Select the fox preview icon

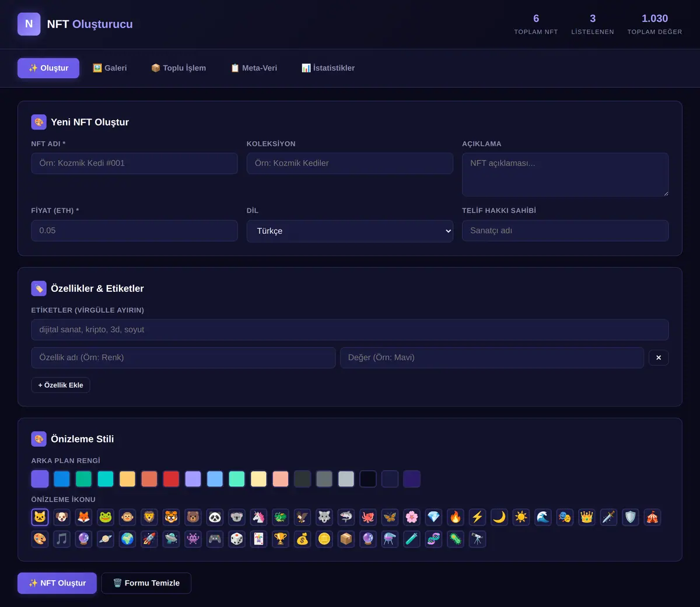click(x=83, y=517)
